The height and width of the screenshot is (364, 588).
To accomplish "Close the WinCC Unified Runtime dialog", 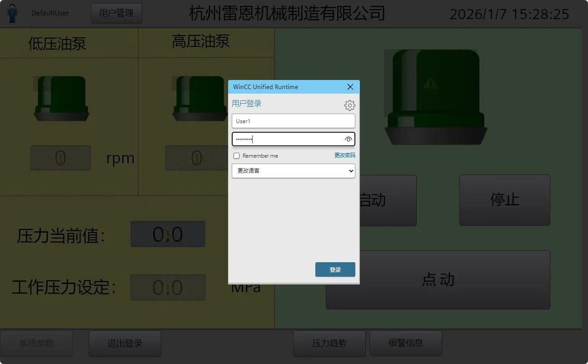I will tap(350, 87).
